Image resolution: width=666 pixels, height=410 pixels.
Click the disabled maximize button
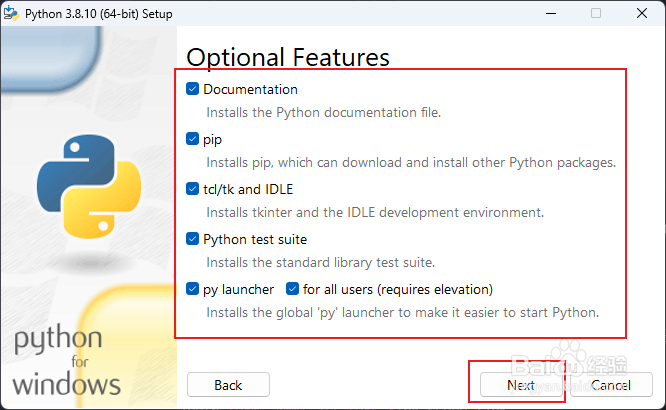[x=595, y=13]
